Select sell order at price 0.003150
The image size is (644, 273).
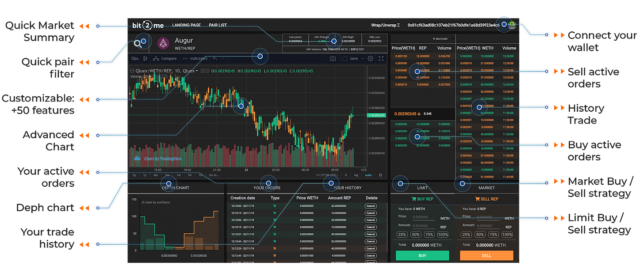click(x=422, y=56)
